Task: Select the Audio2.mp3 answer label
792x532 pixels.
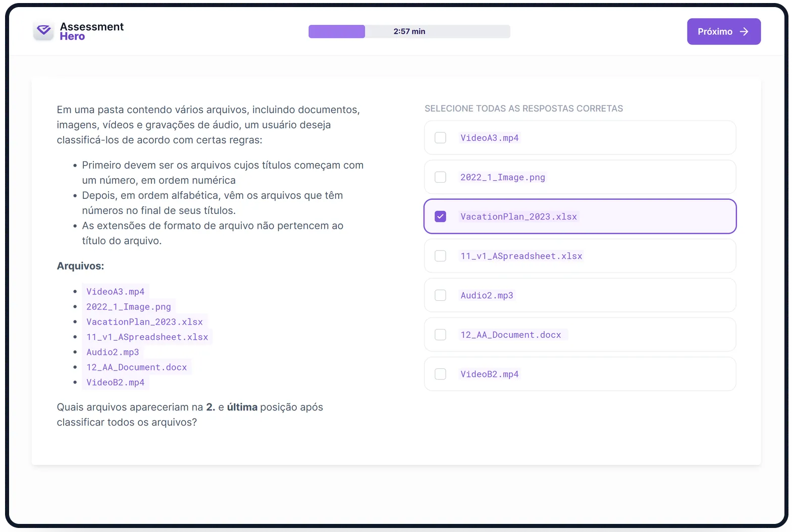Action: 487,295
